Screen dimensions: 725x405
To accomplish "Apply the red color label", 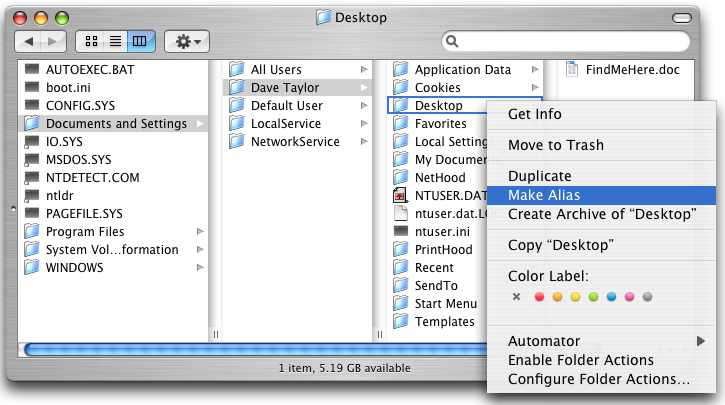I will click(x=539, y=297).
